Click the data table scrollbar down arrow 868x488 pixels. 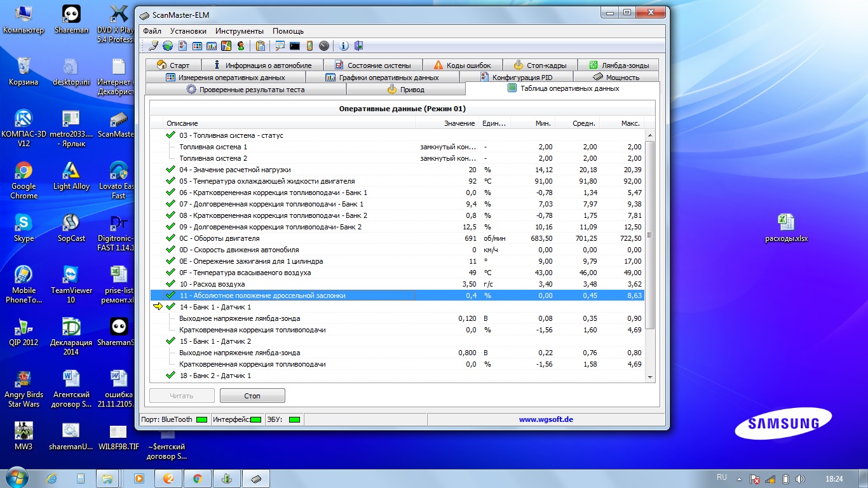[649, 377]
